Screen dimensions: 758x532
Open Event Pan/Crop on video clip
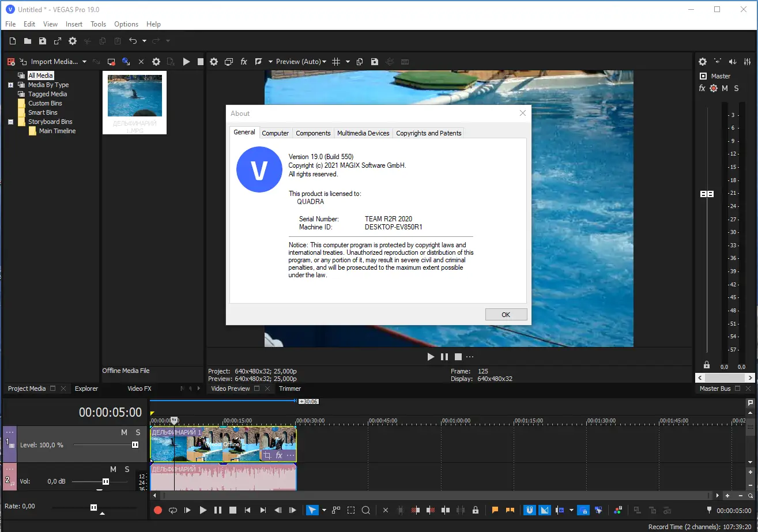click(x=267, y=455)
